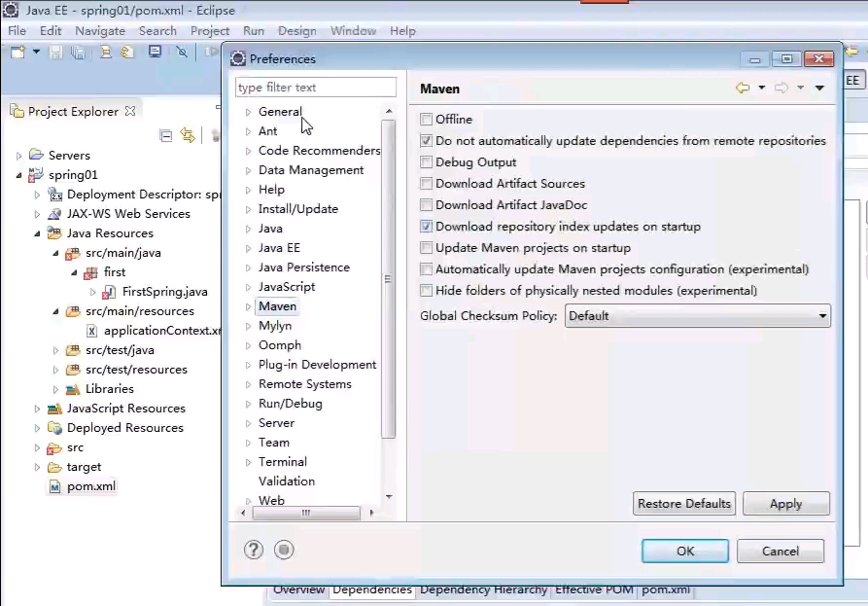Screen dimensions: 868x606
Task: Click the New wizard icon in Eclipse toolbar
Action: pos(17,53)
